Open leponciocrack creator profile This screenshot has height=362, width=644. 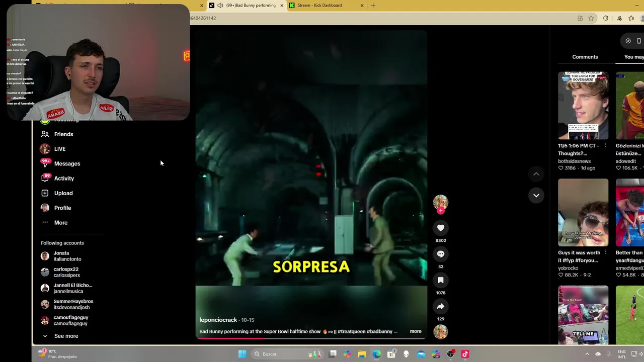coord(218,320)
